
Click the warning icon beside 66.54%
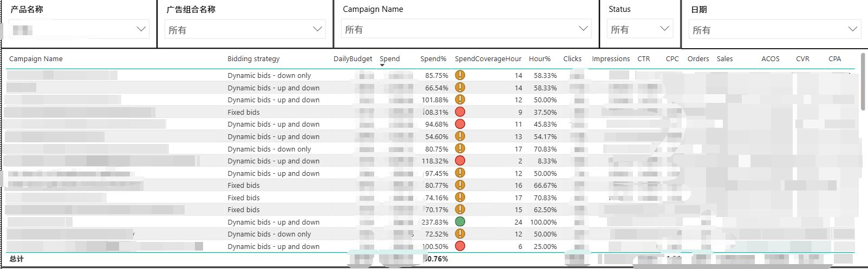click(460, 87)
